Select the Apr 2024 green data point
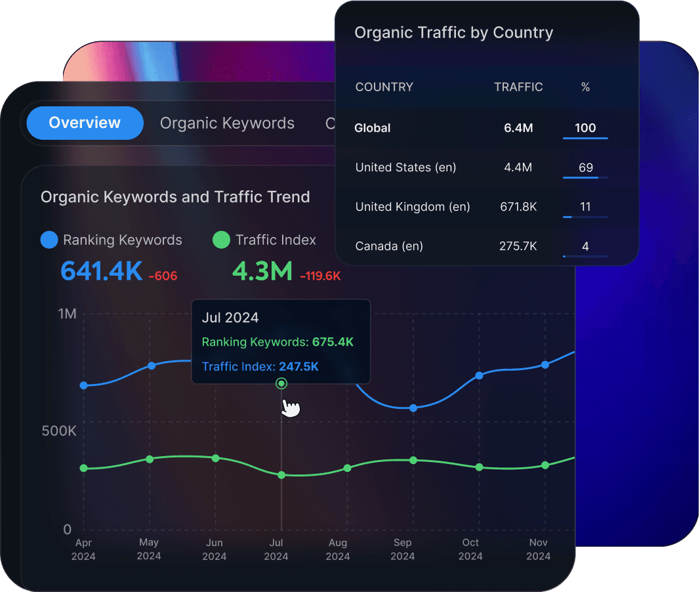Viewport: 700px width, 592px height. point(83,468)
